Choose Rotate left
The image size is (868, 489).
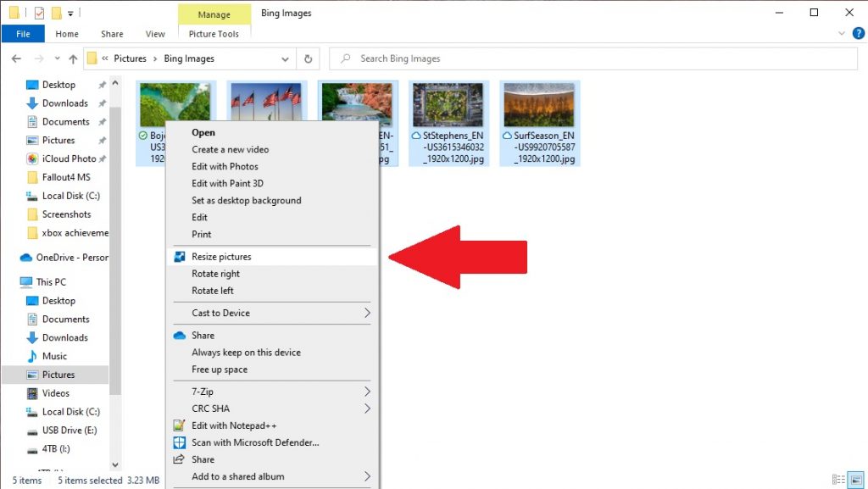point(272,291)
